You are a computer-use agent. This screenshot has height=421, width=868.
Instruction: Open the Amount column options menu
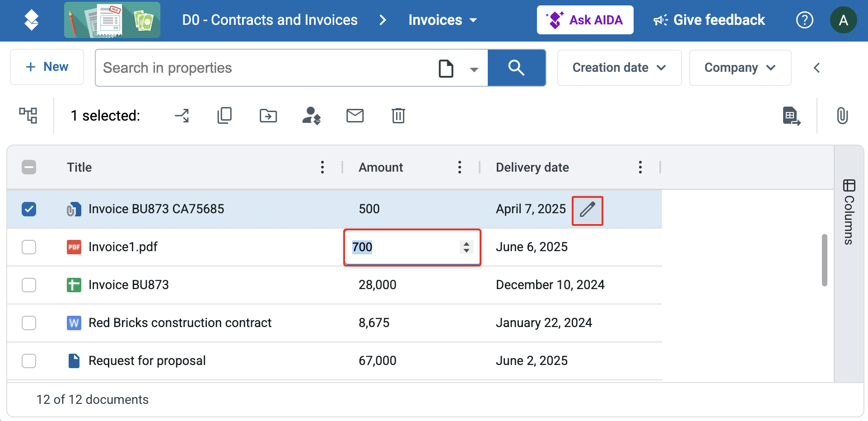(460, 167)
